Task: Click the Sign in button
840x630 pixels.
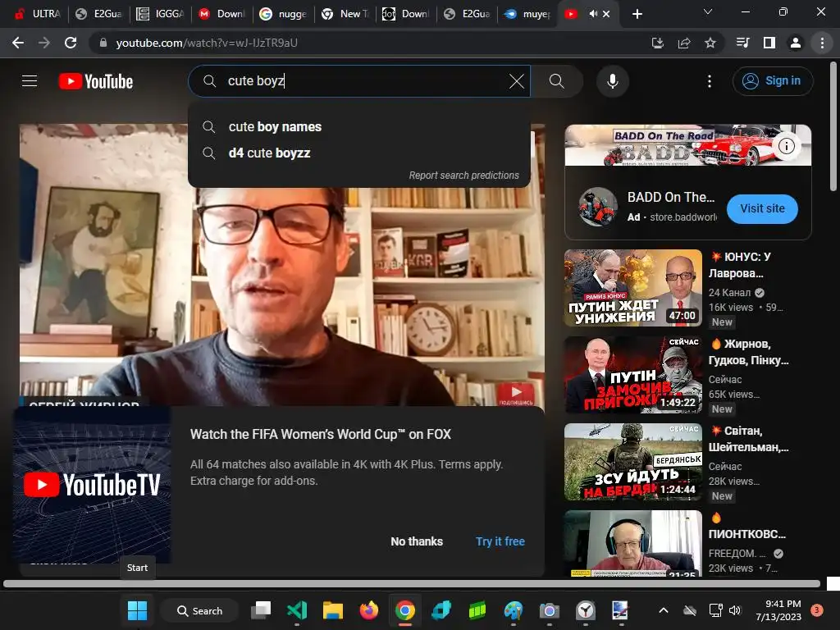Action: [773, 81]
